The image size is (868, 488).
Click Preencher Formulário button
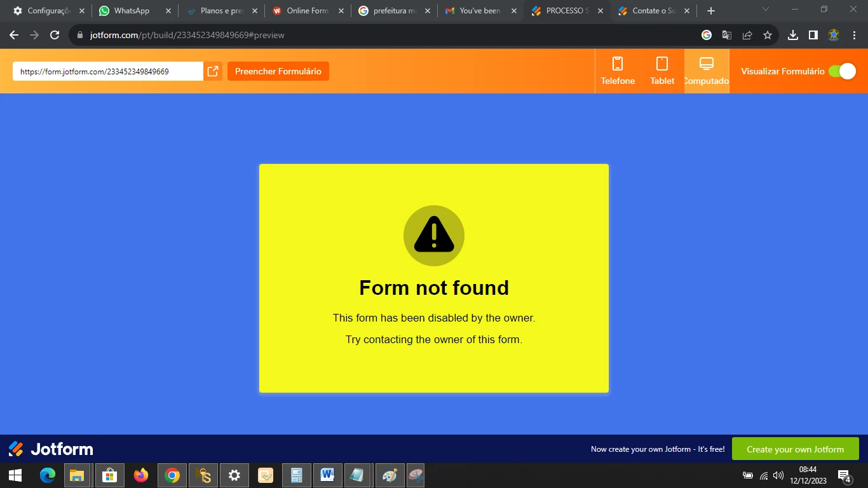coord(278,71)
